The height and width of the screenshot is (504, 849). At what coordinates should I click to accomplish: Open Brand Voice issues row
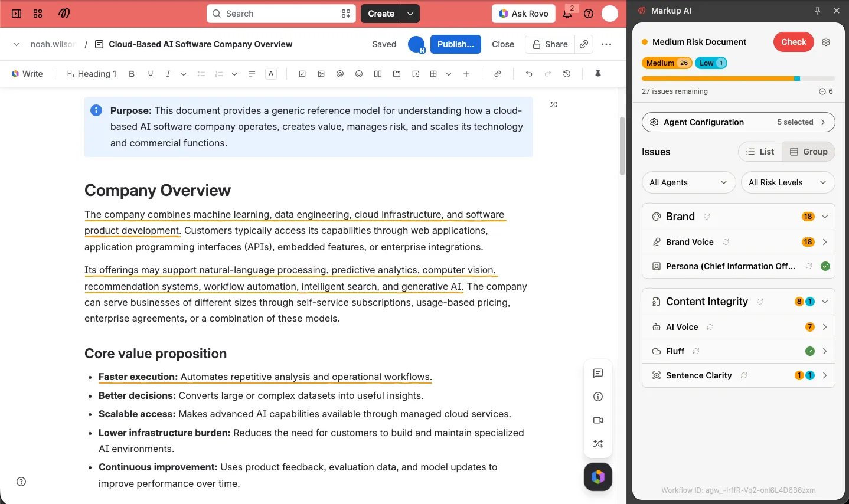pos(738,242)
